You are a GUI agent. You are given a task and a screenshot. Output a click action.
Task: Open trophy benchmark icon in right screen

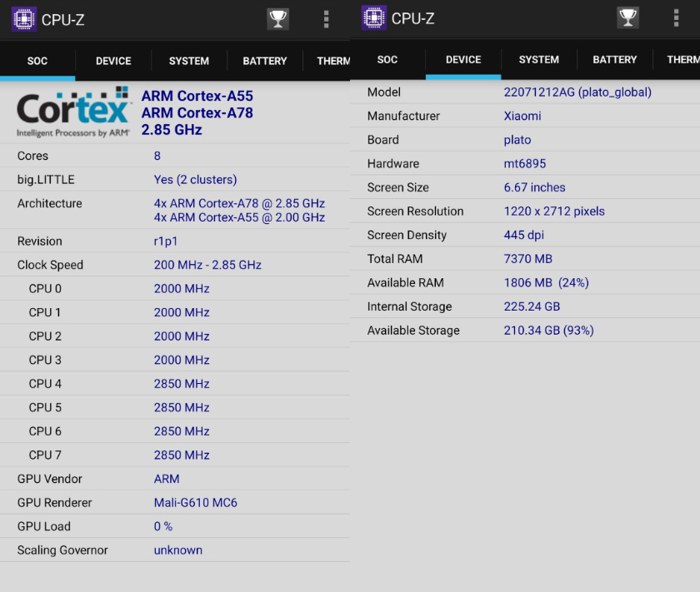(x=627, y=17)
